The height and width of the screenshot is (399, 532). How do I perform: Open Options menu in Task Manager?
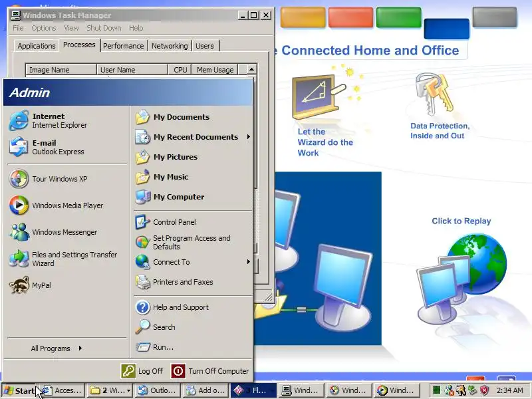coord(44,28)
